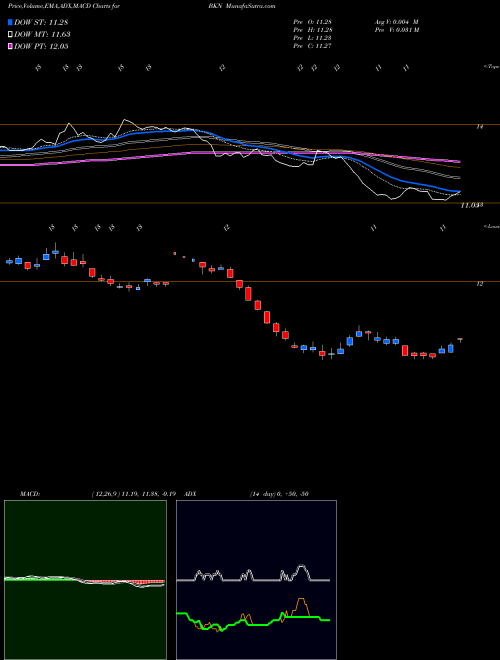Viewport: 500px width, 660px height.
Task: Click the MACD (12,26,9) parameter values
Action: coord(136,494)
